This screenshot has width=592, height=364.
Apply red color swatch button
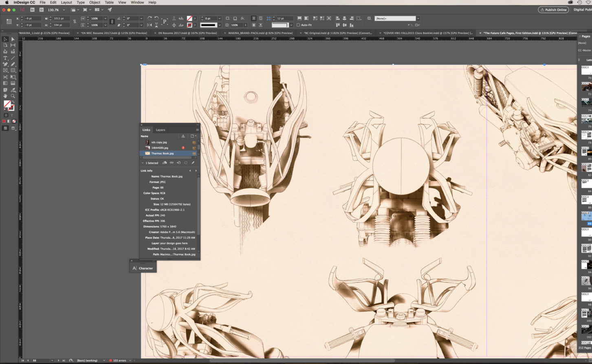tap(4, 121)
